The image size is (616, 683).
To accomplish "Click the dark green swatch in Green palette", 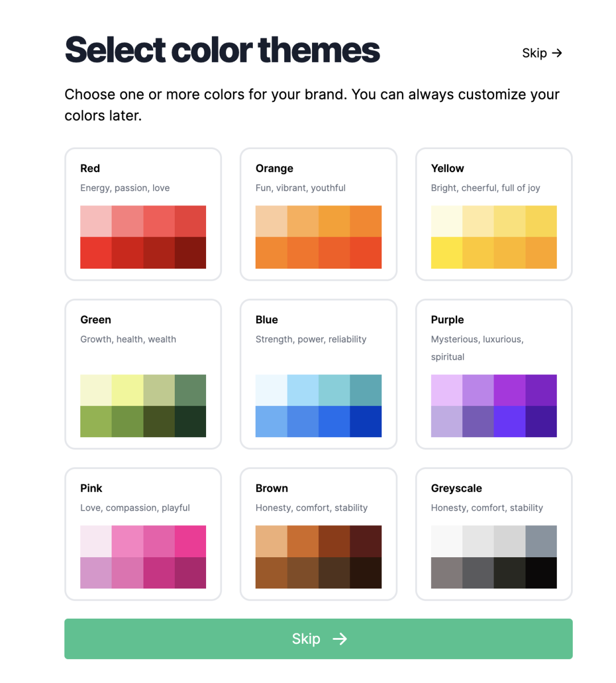I will click(190, 422).
